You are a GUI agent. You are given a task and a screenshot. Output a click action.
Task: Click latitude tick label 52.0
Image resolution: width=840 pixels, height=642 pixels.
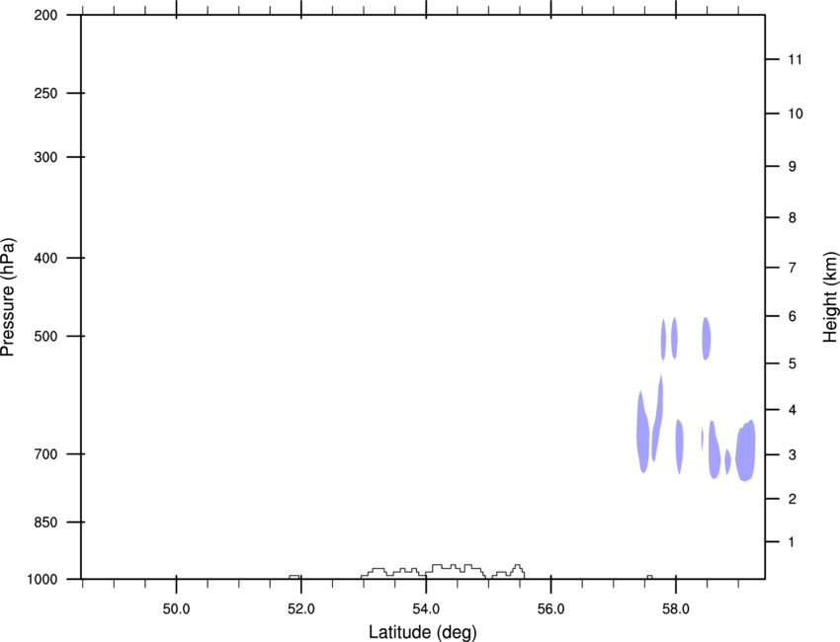coord(301,609)
